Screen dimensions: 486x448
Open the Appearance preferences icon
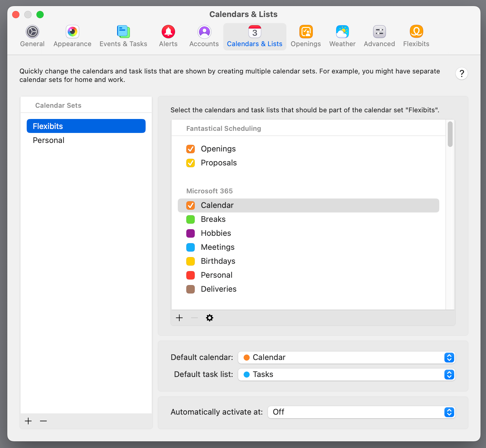(73, 32)
